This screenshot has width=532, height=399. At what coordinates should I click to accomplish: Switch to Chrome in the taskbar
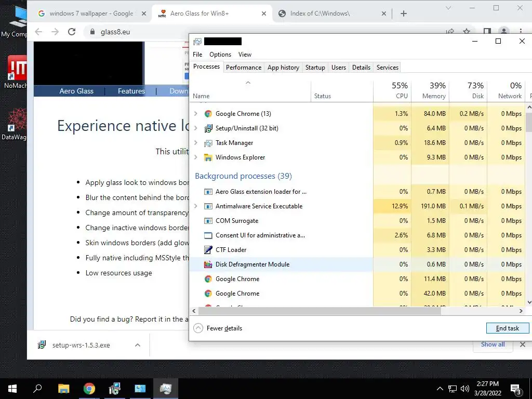point(89,389)
